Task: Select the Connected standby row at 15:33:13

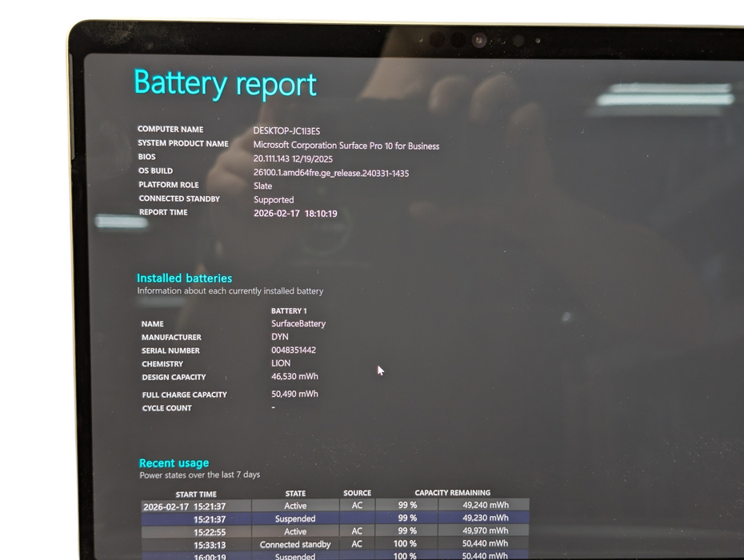Action: tap(296, 544)
